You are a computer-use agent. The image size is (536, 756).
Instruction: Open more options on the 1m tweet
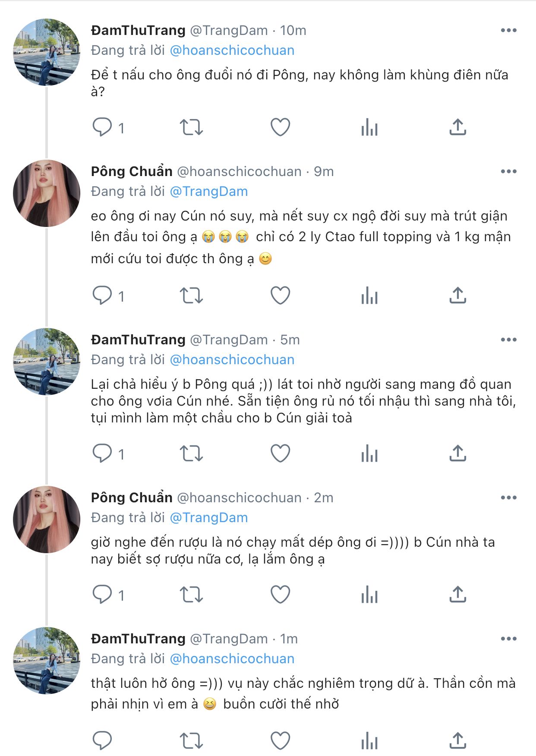(x=508, y=639)
